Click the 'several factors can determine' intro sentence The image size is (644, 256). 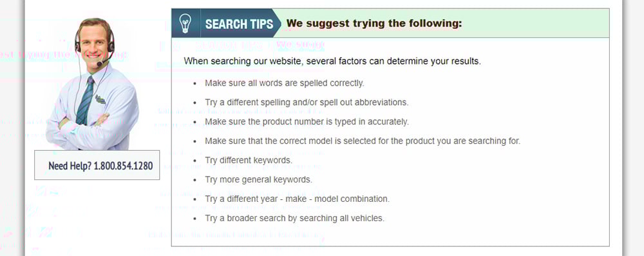(x=332, y=61)
